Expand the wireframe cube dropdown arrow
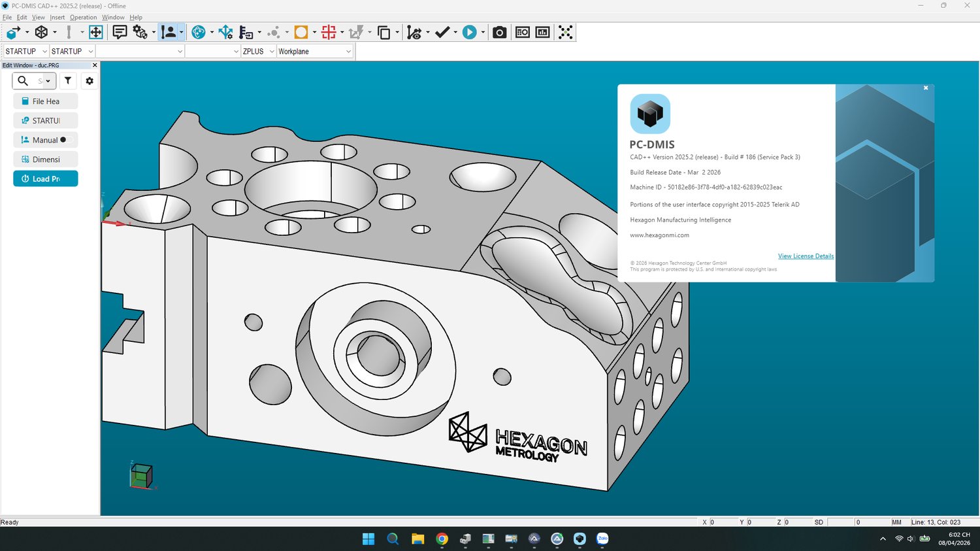Screen dimensions: 980x551 (55, 32)
